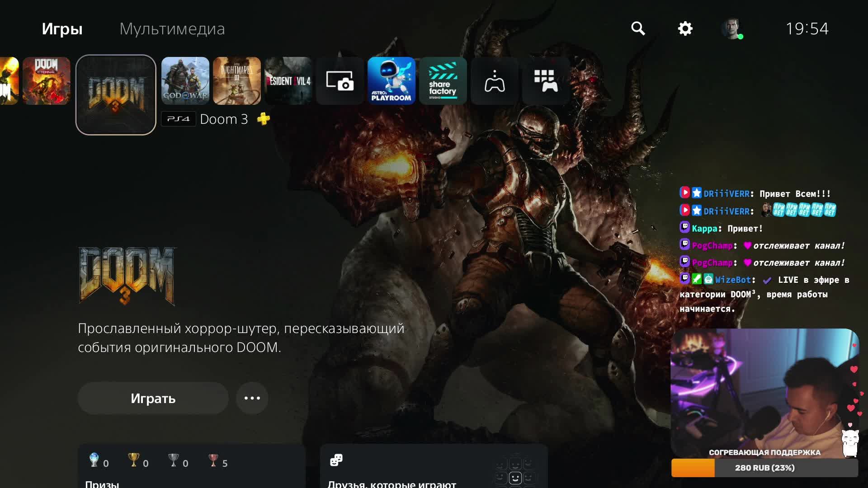This screenshot has width=868, height=488.
Task: Click the "СОГРЕВАЮЩАЯ ПОДДЕРЖКА" label
Action: tap(764, 452)
